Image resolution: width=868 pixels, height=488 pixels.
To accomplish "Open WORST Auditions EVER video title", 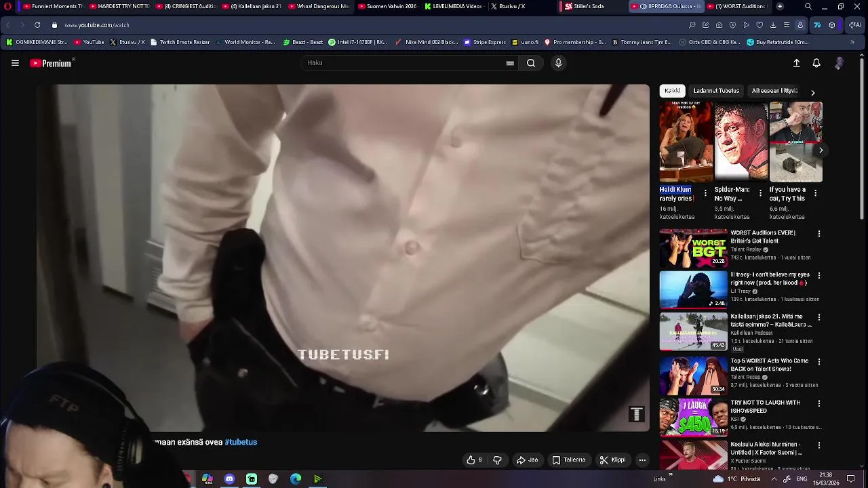I will (x=763, y=237).
